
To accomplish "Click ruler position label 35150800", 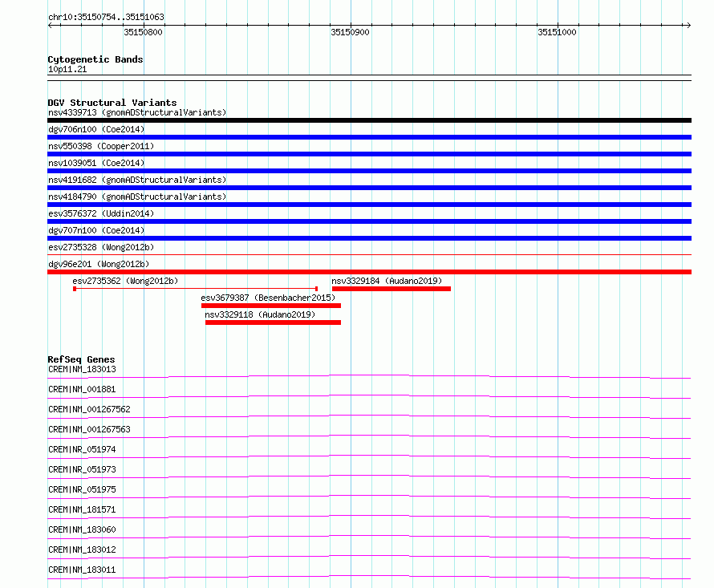I will tap(143, 32).
